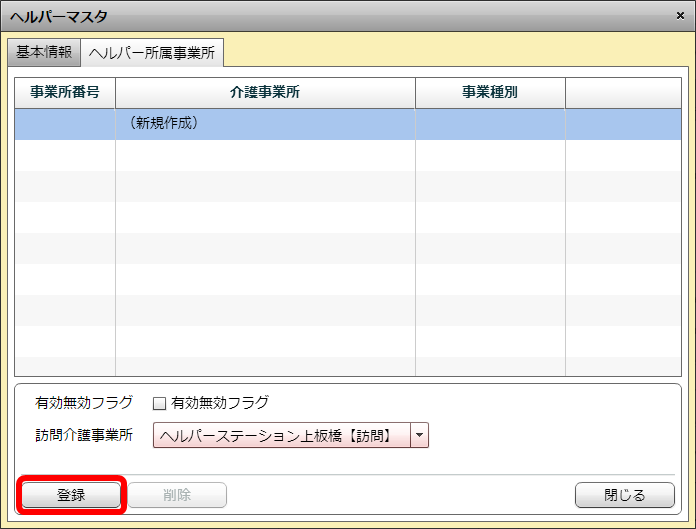Click the 事業所番号 column header
Screen dimensions: 696x529
pyautogui.click(x=65, y=93)
